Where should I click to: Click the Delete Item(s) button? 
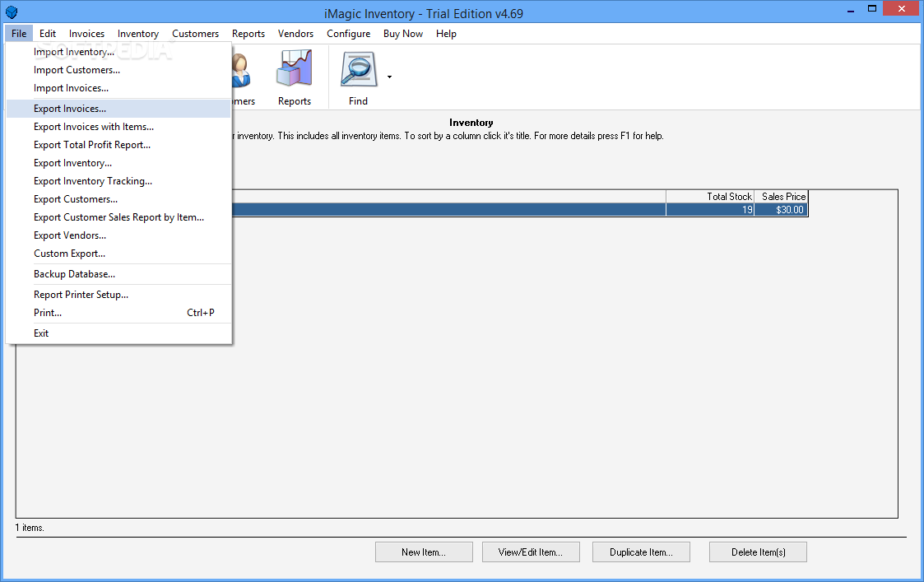759,552
